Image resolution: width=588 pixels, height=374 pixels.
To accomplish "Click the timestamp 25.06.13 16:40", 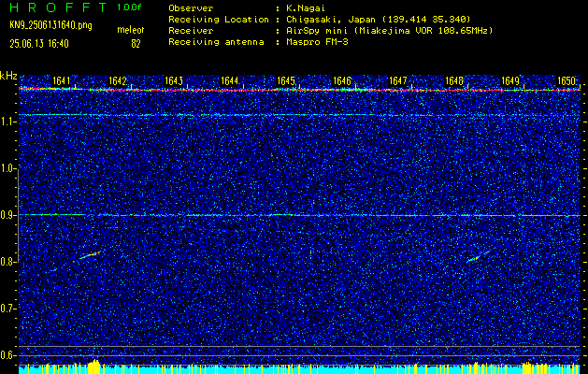I will [x=39, y=44].
